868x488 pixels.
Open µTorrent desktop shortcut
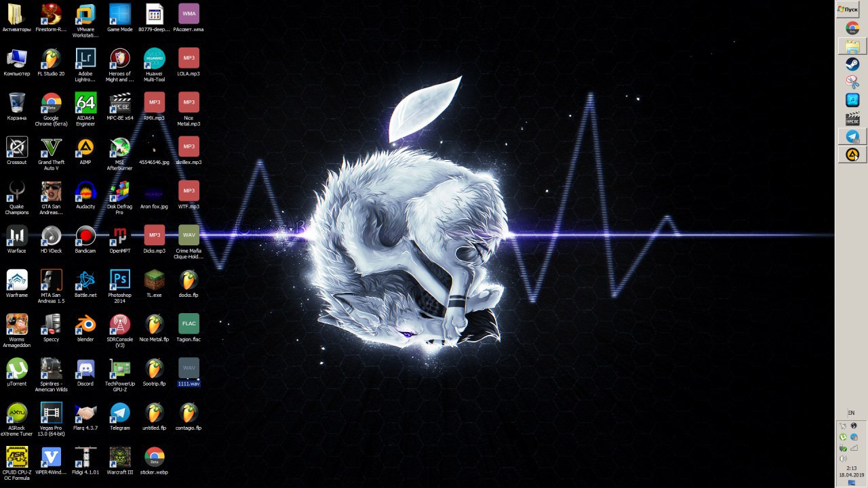pyautogui.click(x=17, y=372)
